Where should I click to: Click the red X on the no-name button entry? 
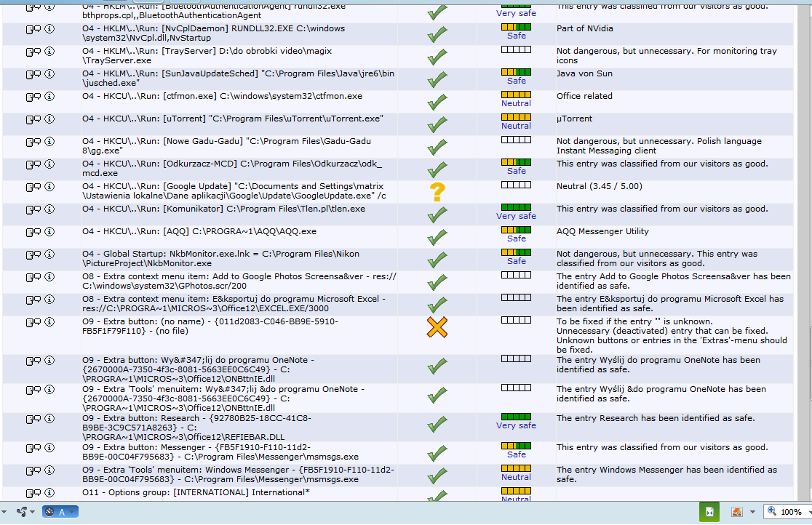point(437,327)
